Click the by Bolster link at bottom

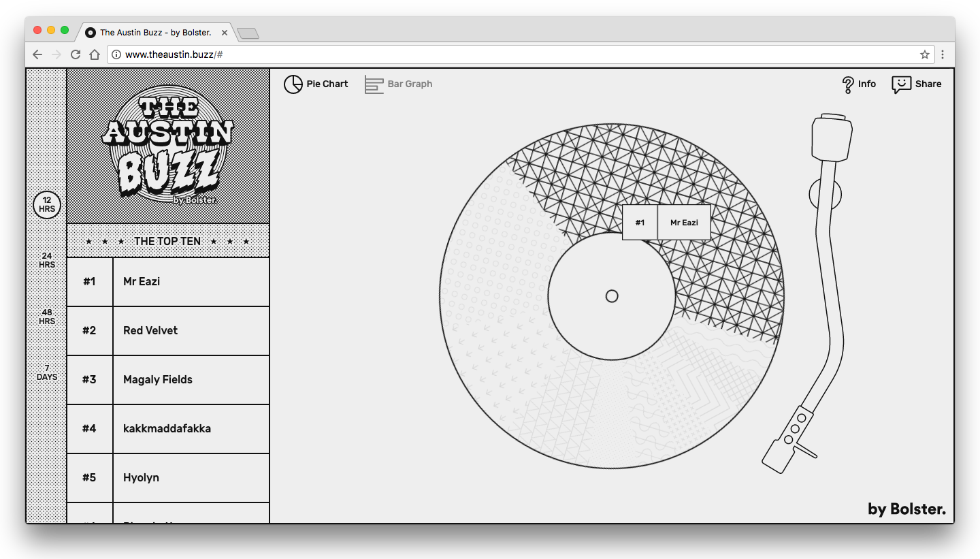tap(906, 509)
